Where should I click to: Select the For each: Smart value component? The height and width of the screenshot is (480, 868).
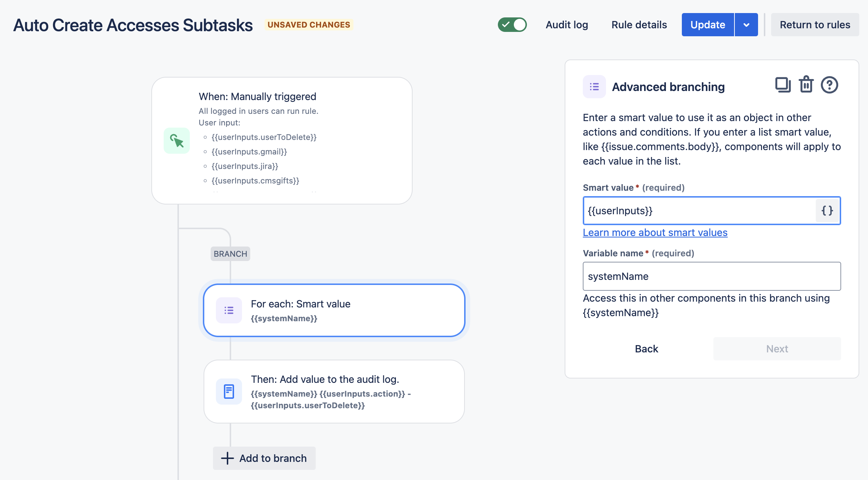334,310
